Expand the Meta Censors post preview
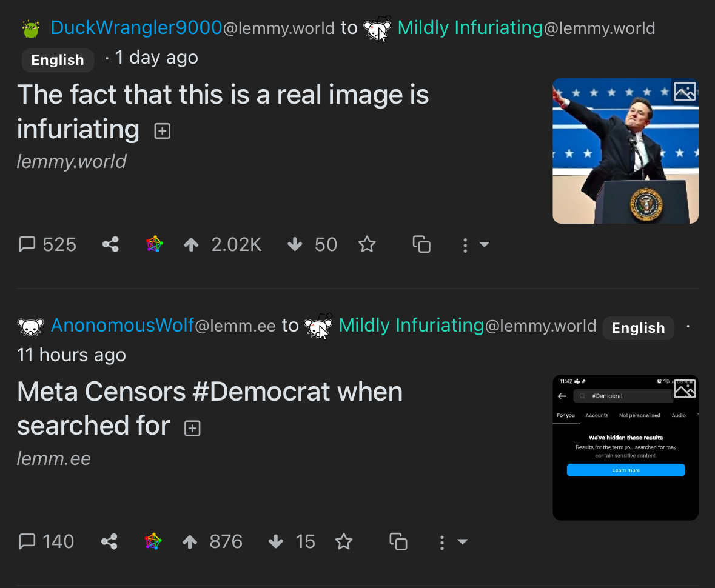 pyautogui.click(x=192, y=429)
